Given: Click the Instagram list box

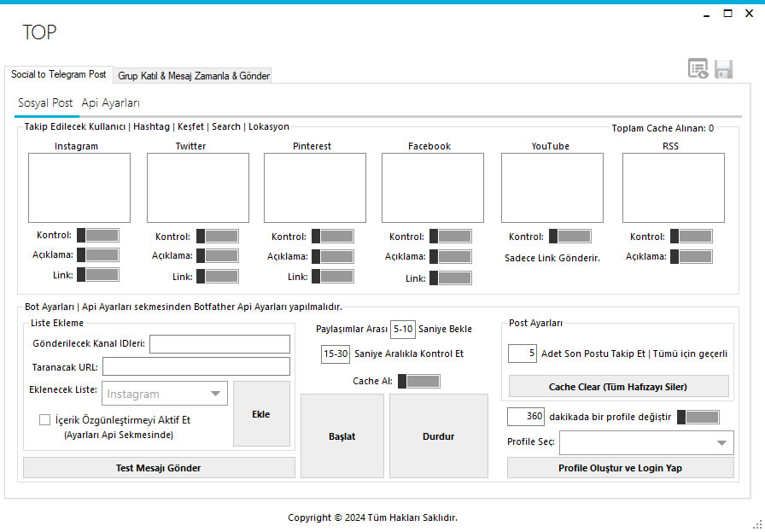Looking at the screenshot, I should [x=79, y=188].
